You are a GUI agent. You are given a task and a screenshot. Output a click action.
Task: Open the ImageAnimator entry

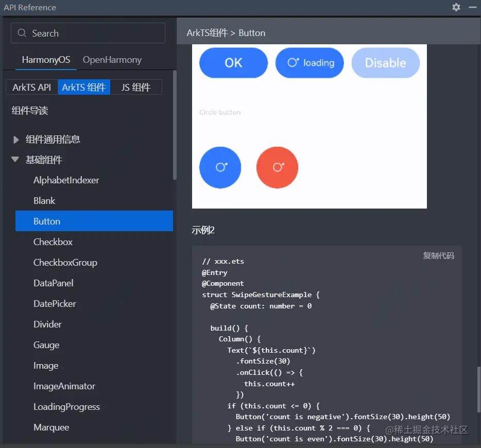(64, 386)
